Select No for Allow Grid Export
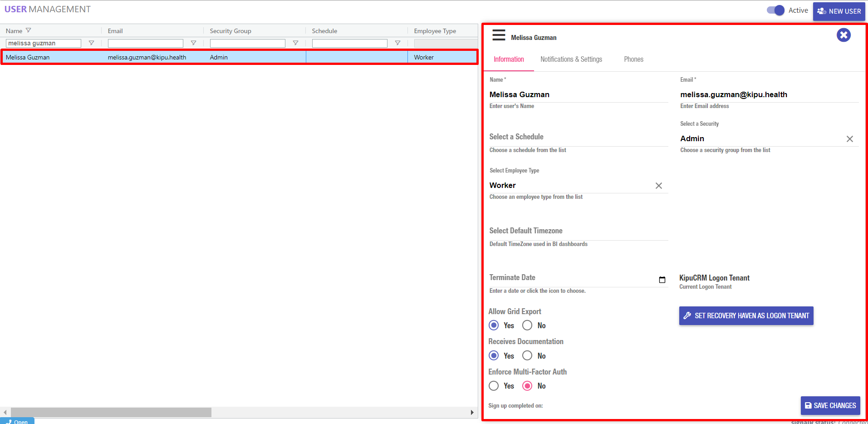 527,325
